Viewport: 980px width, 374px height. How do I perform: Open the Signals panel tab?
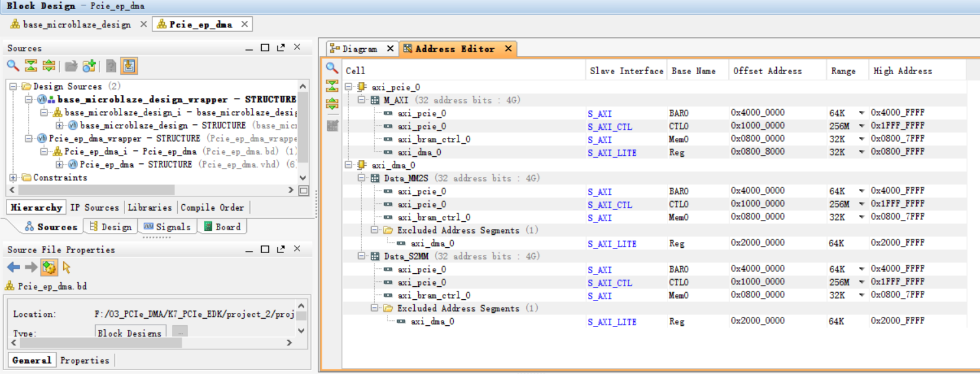(167, 227)
